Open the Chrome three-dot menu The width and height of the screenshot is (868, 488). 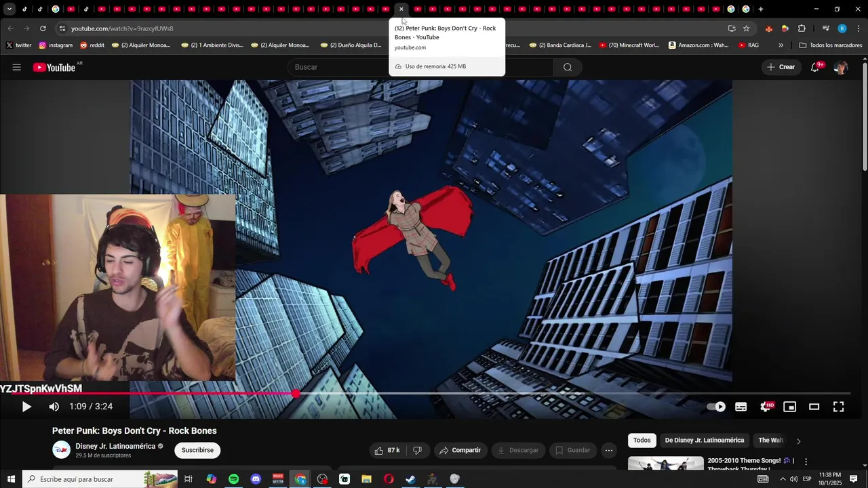click(859, 28)
